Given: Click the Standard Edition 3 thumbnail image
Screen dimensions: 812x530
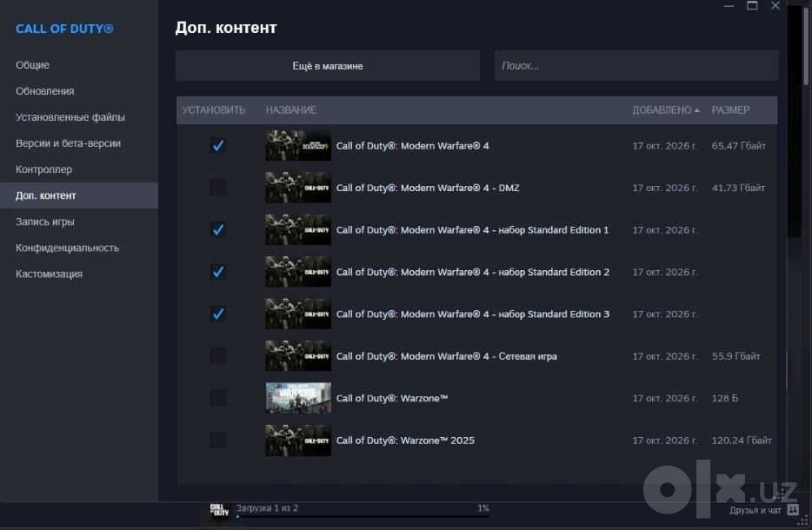Looking at the screenshot, I should [x=298, y=314].
